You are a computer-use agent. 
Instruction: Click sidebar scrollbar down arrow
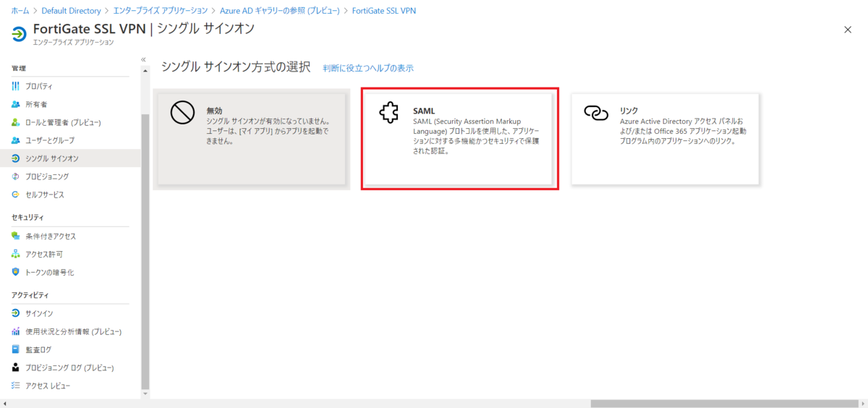[x=145, y=394]
